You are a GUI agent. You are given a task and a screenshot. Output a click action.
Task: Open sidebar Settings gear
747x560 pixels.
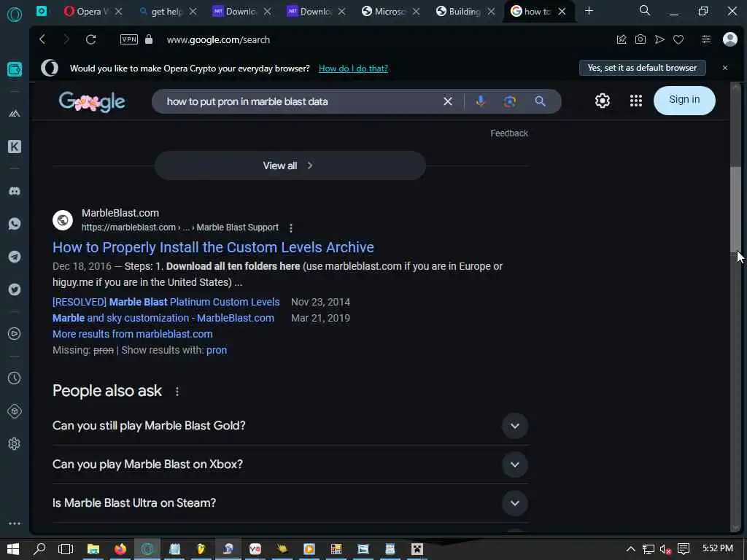point(15,444)
